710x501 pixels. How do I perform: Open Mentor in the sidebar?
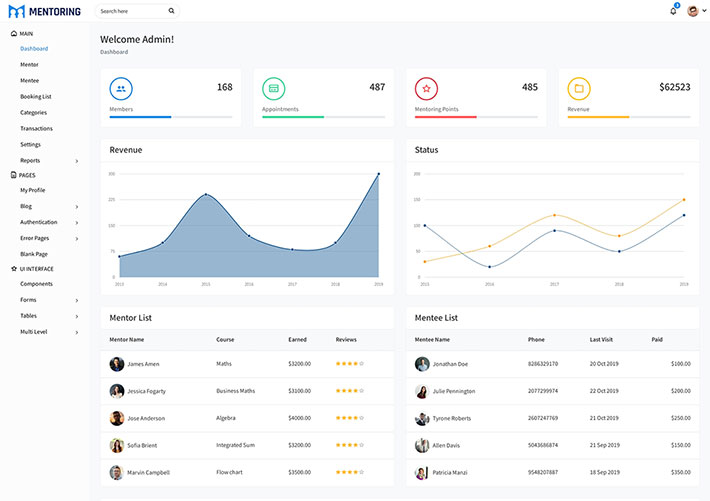(29, 64)
